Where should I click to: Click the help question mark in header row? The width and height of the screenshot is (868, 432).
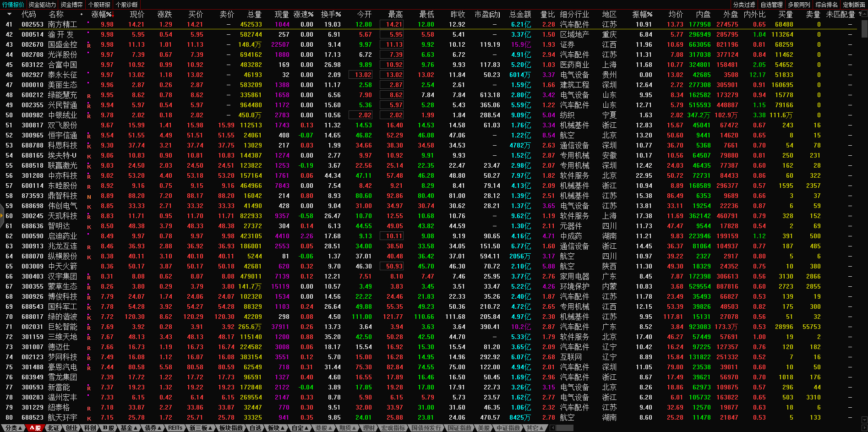860,14
